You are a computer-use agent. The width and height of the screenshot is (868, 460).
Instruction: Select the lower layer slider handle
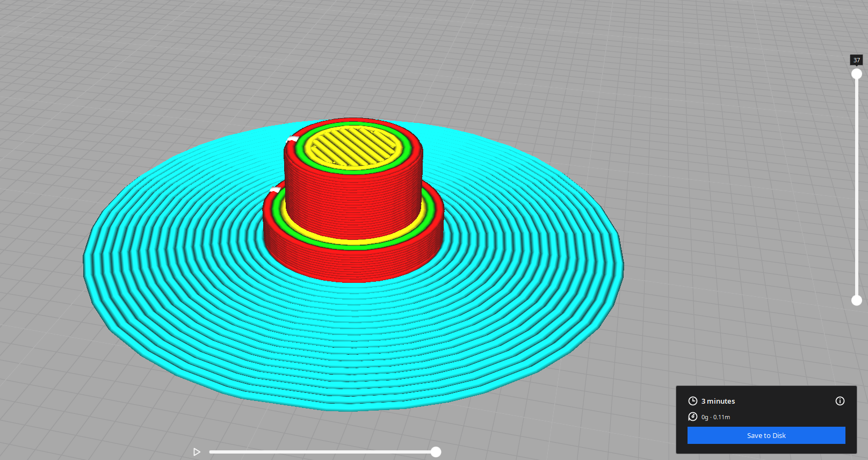857,301
